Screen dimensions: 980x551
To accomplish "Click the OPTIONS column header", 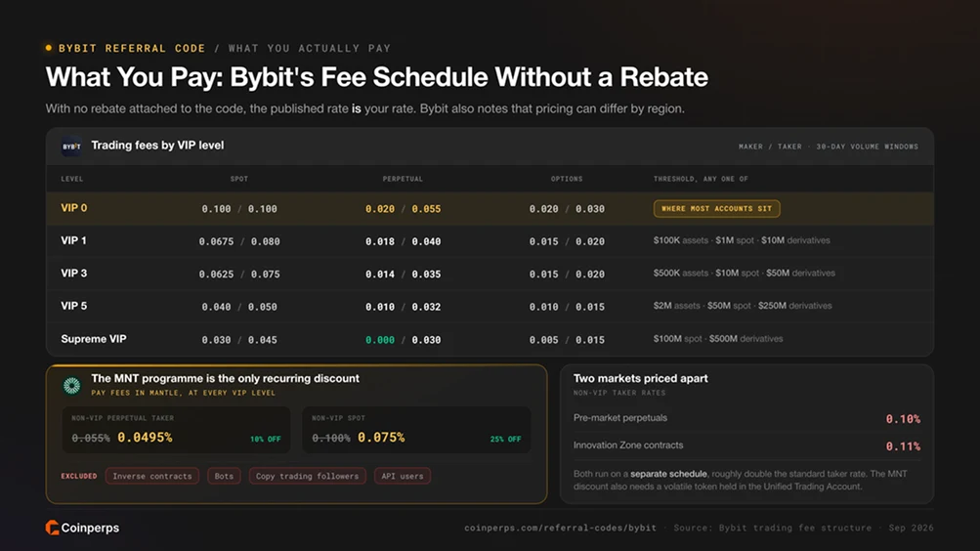I will [x=567, y=179].
